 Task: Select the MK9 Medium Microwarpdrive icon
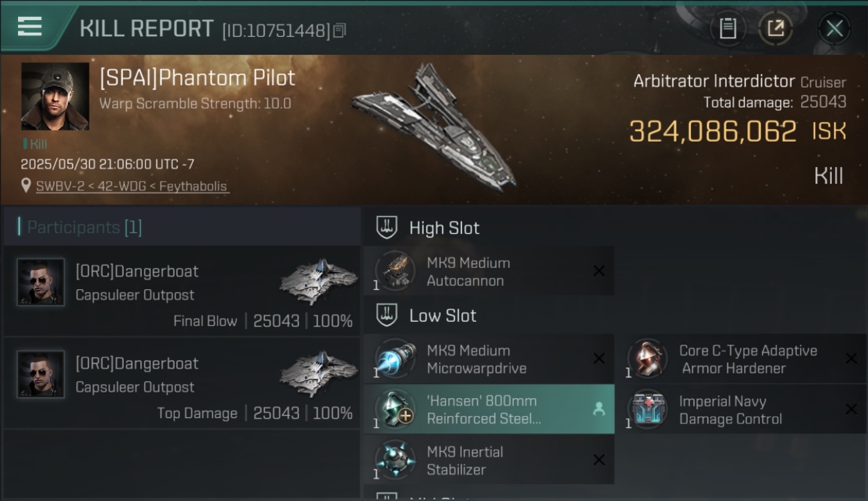(395, 359)
